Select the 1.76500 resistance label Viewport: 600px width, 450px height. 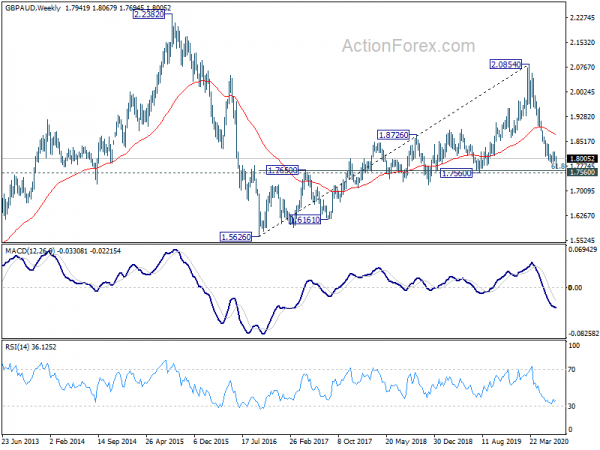click(282, 170)
